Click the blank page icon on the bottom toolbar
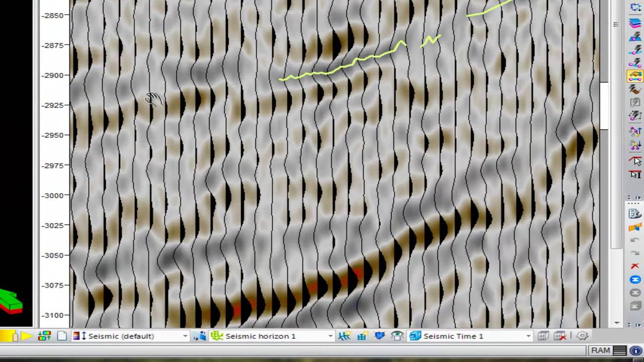Screen dimensions: 644x362 62,336
